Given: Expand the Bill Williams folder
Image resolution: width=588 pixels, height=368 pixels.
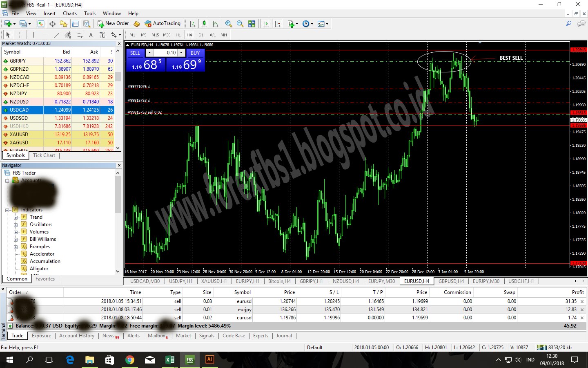Looking at the screenshot, I should click(16, 239).
